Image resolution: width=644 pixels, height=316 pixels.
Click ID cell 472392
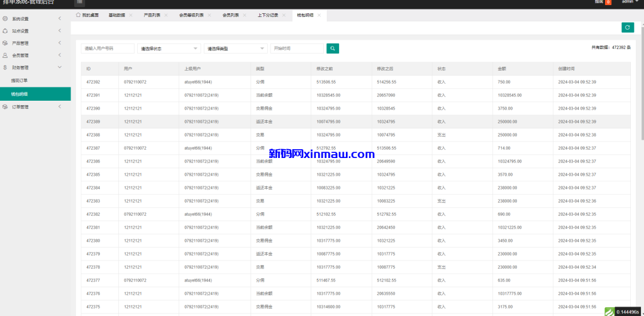93,82
